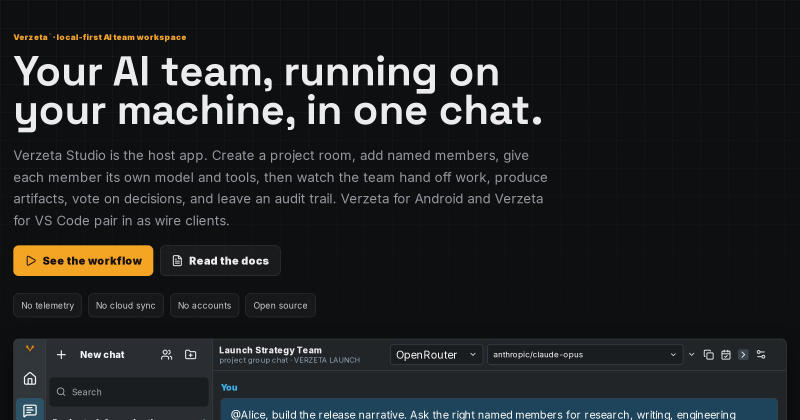800x420 pixels.
Task: Click the copy icon in chat header
Action: tap(709, 355)
